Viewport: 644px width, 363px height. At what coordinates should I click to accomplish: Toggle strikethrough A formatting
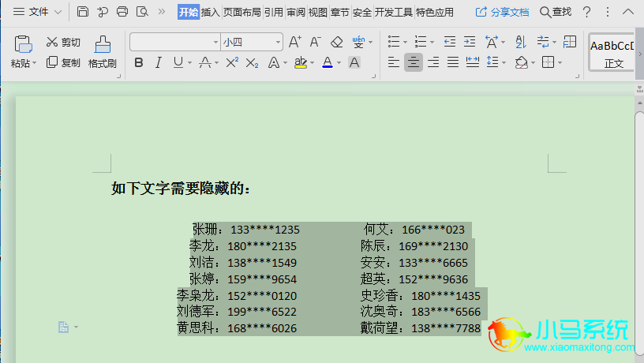205,62
